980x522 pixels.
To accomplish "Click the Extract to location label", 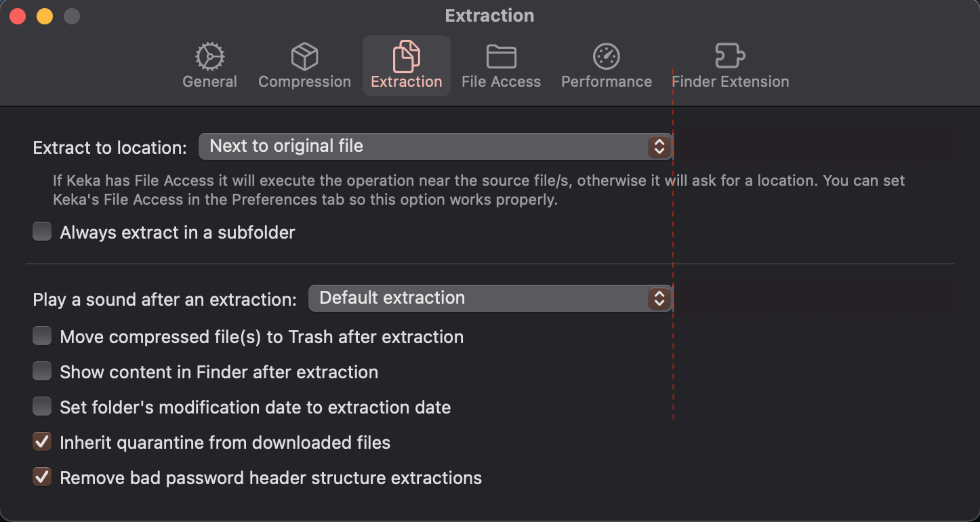I will coord(110,147).
